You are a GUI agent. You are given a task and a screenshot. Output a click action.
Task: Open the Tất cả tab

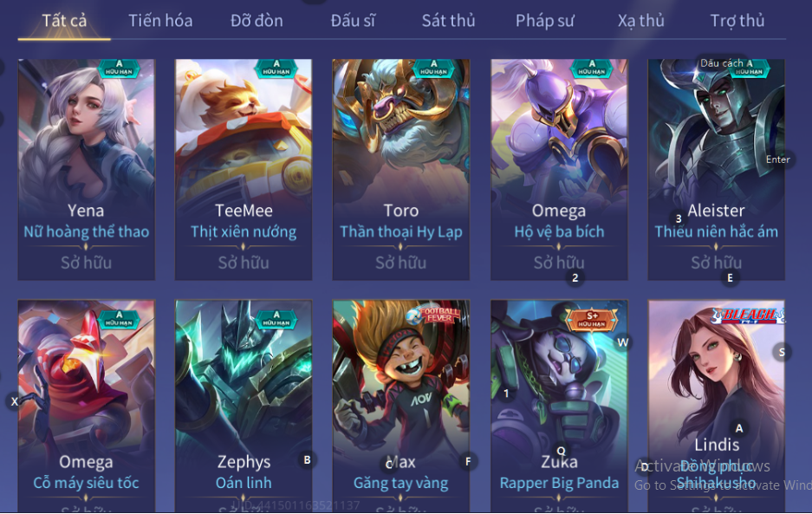point(64,21)
